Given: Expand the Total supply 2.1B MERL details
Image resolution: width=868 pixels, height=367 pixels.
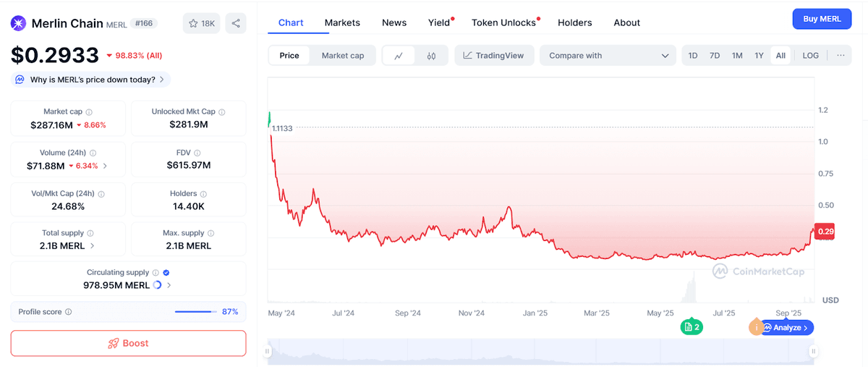Looking at the screenshot, I should tap(92, 246).
